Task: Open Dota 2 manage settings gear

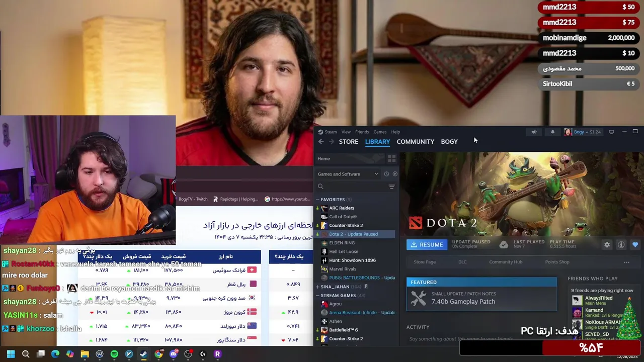Action: [x=607, y=245]
